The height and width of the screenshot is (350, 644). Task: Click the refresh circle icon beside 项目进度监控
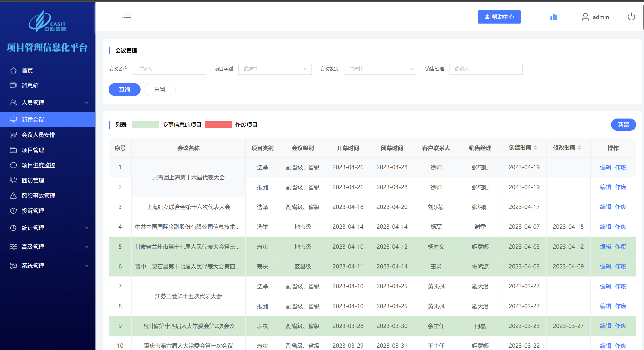point(13,165)
